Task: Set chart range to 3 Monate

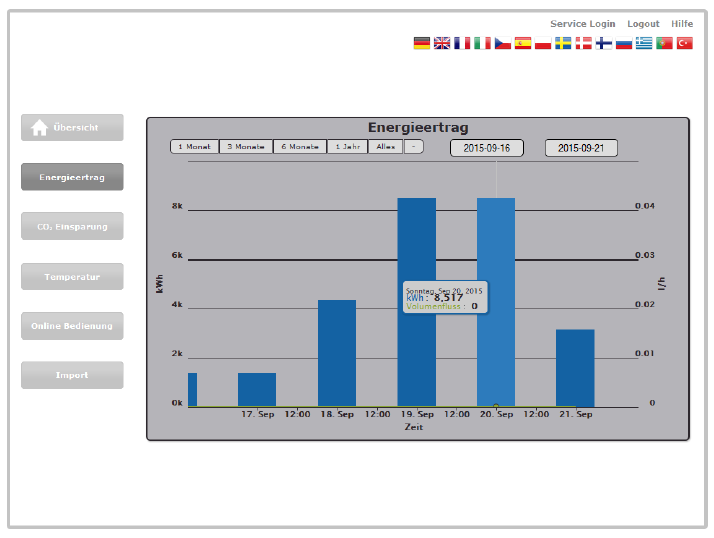Action: pos(246,147)
